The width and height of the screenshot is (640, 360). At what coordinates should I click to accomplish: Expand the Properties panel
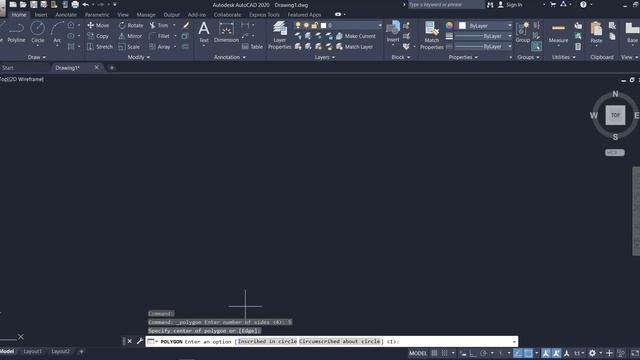[463, 58]
